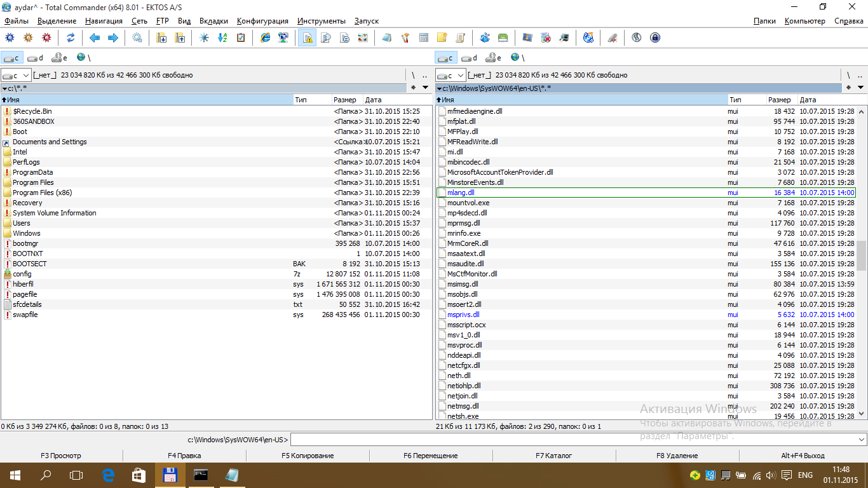
Task: Click the paper scroll toolbar icon
Action: click(460, 37)
